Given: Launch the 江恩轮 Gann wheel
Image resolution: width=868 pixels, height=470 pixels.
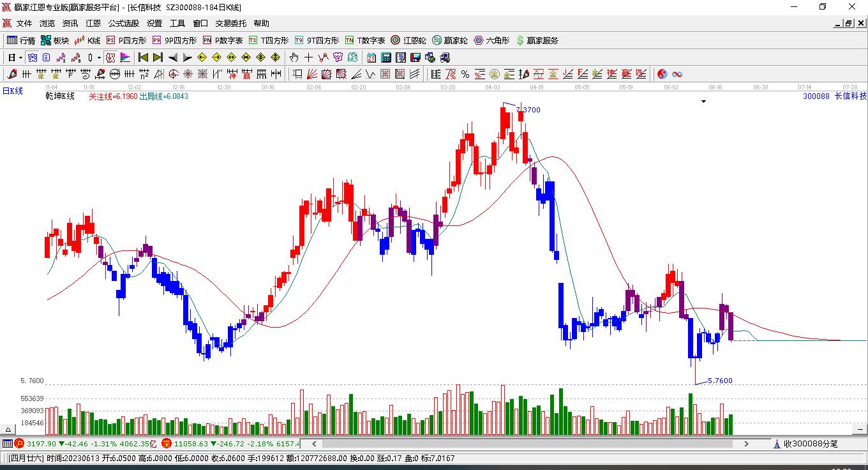Looking at the screenshot, I should (408, 40).
